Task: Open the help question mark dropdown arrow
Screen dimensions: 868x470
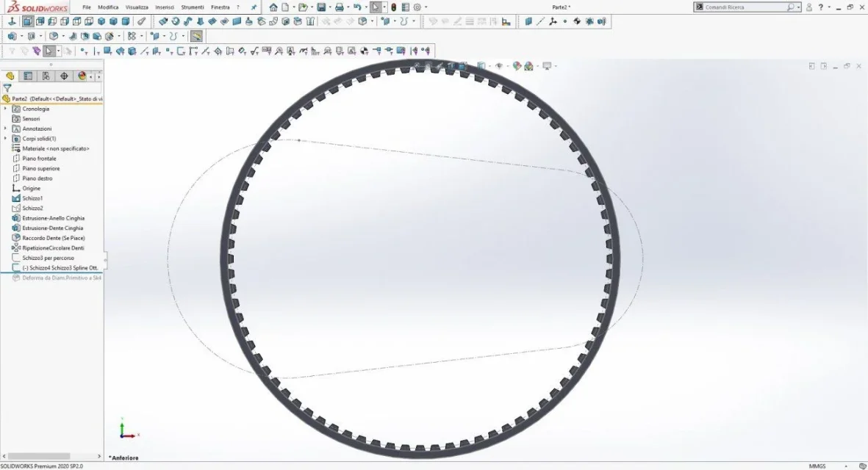Action: point(829,7)
